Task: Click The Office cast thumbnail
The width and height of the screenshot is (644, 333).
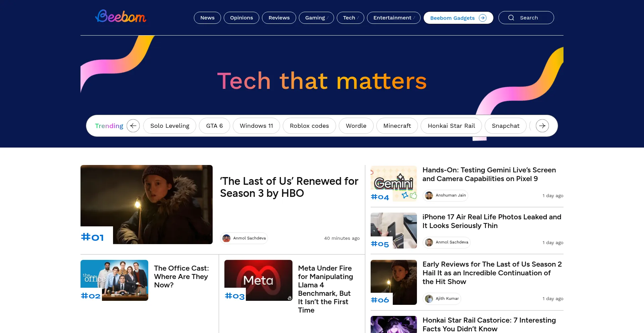Action: click(114, 280)
